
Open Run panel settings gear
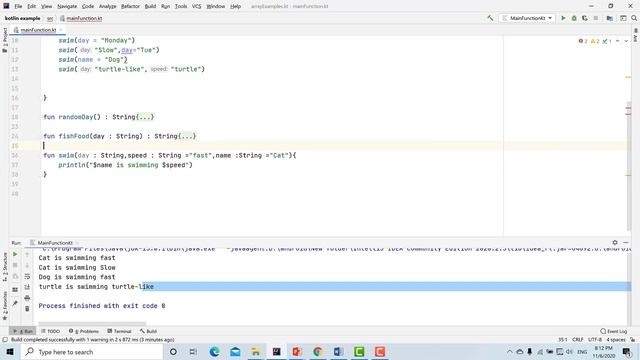[x=615, y=242]
